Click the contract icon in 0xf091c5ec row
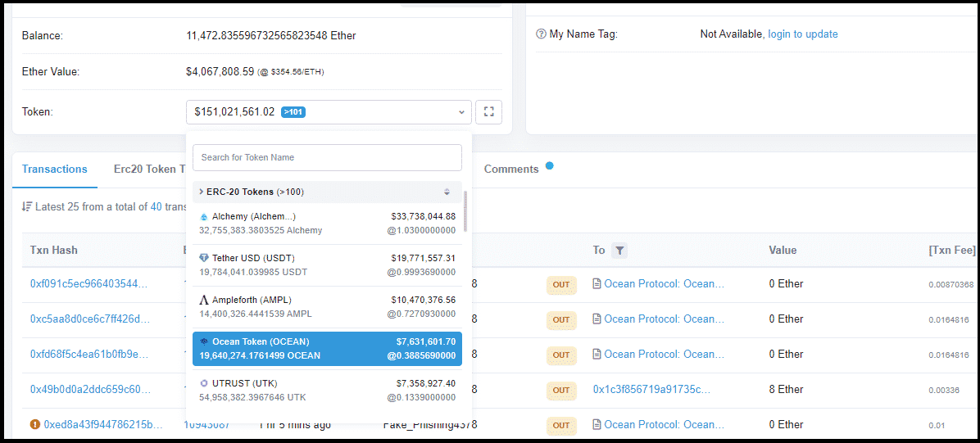This screenshot has width=980, height=443. [597, 283]
